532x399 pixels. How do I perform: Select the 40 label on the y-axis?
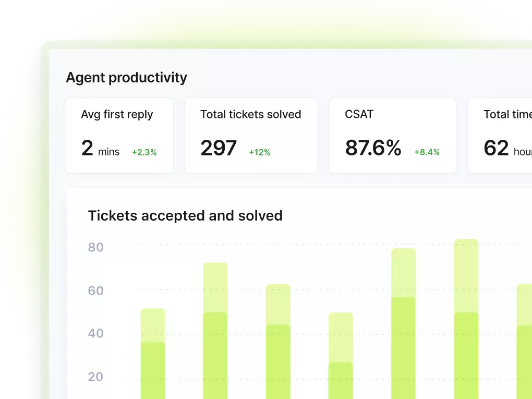(95, 333)
